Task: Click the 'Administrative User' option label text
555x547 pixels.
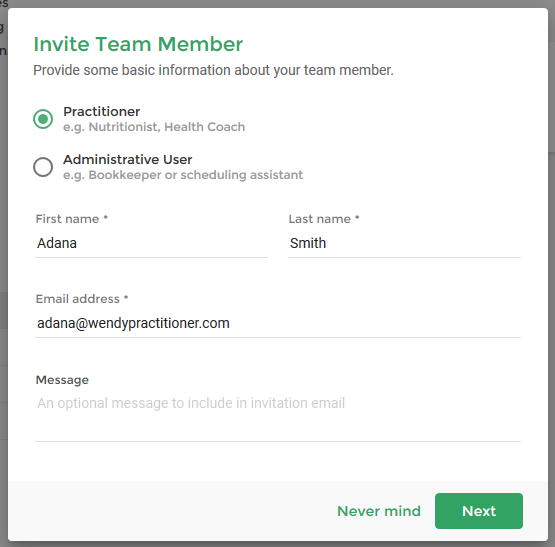Action: tap(127, 159)
